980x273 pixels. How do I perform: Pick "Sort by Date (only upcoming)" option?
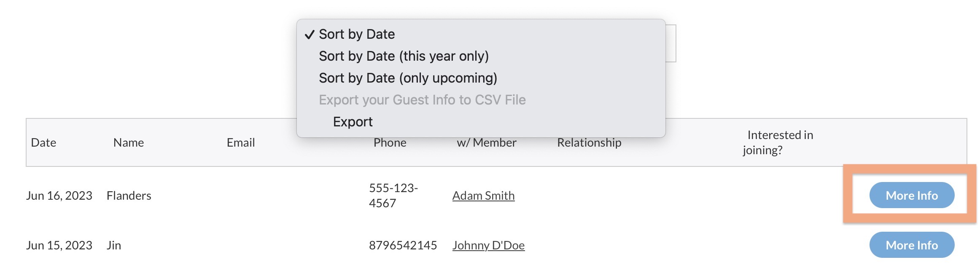[408, 78]
